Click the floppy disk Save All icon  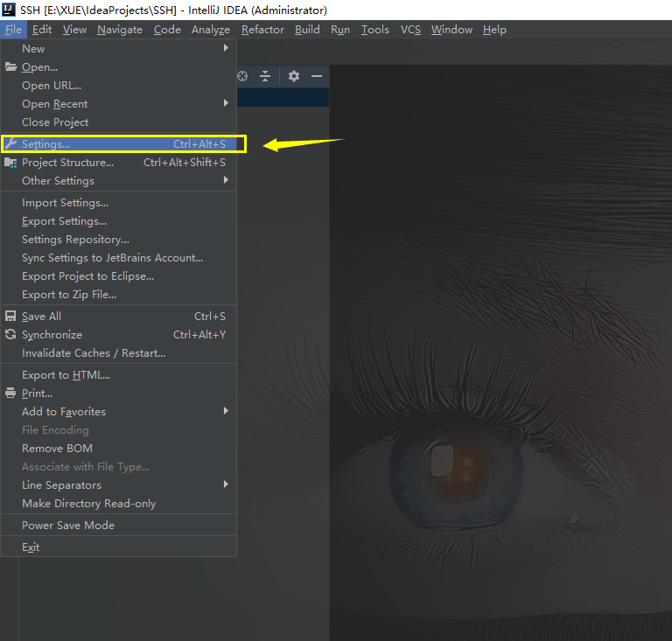(10, 316)
